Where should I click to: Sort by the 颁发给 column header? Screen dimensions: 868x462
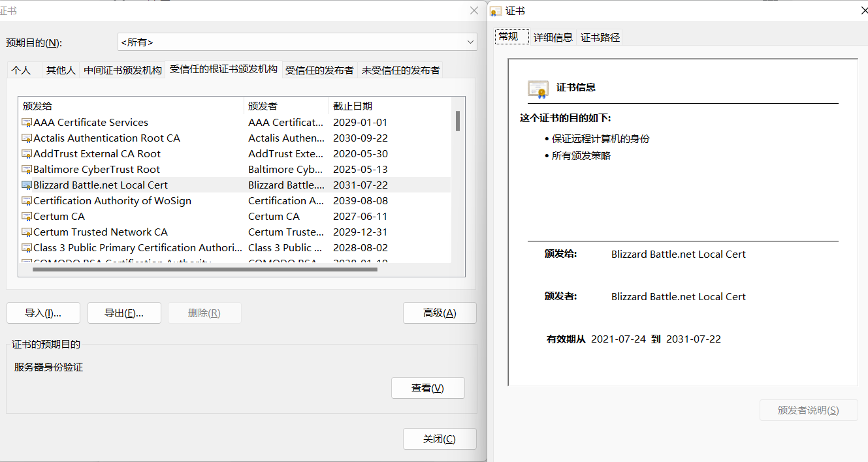[131, 106]
